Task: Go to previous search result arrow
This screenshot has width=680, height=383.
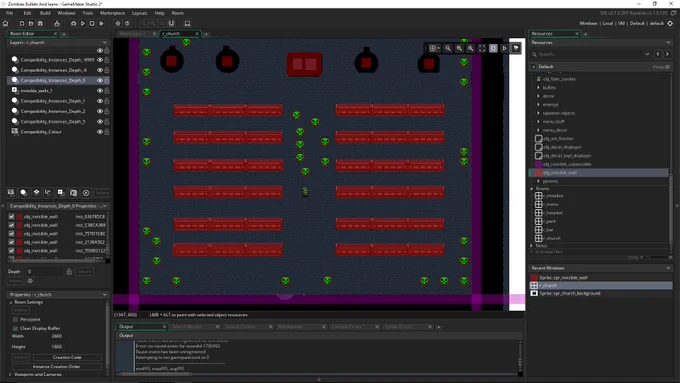Action: (x=658, y=54)
